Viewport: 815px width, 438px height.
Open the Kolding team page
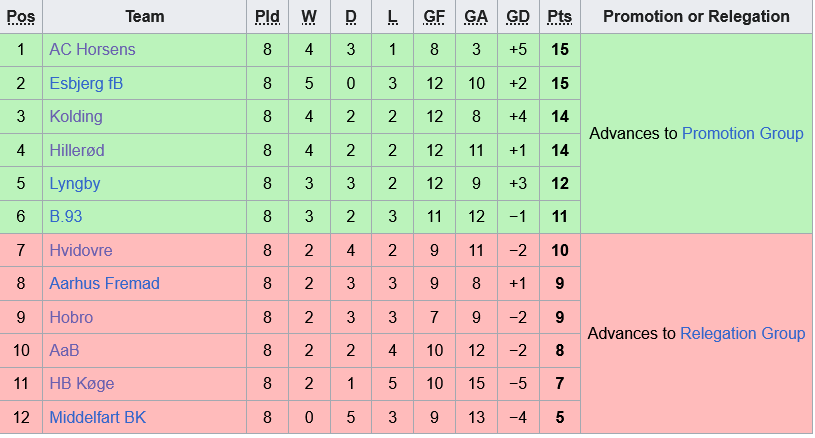pyautogui.click(x=76, y=116)
